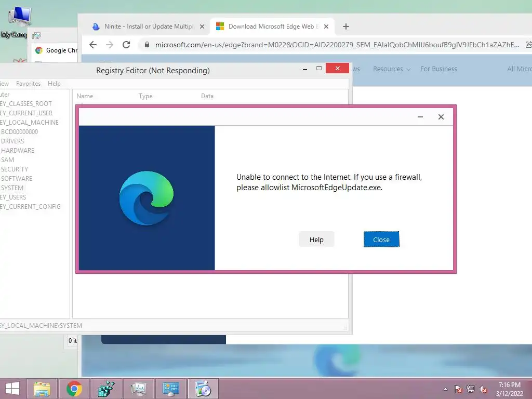
Task: Click Help in the Edge installer dialog
Action: [x=316, y=240]
